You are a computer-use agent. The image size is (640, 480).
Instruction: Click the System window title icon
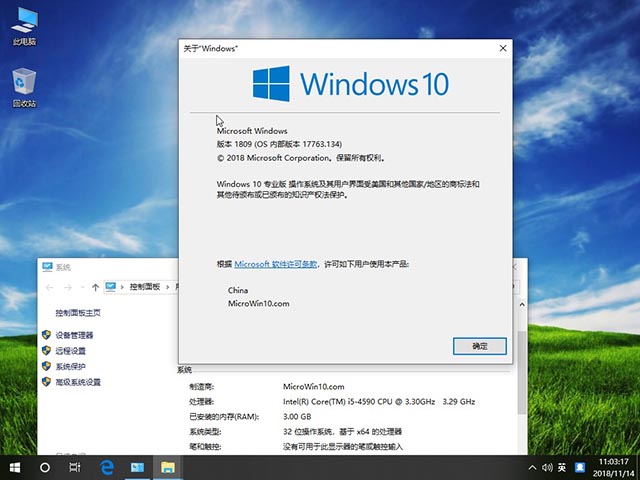point(47,267)
